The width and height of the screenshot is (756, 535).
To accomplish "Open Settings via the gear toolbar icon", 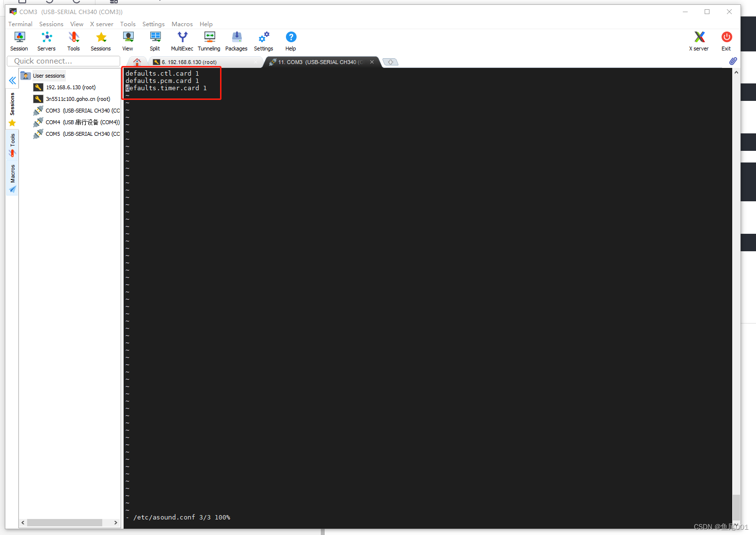I will [x=263, y=41].
